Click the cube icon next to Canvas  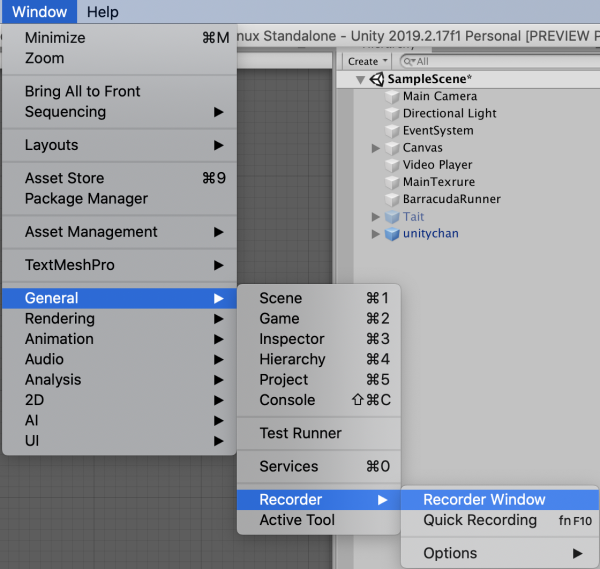click(392, 148)
